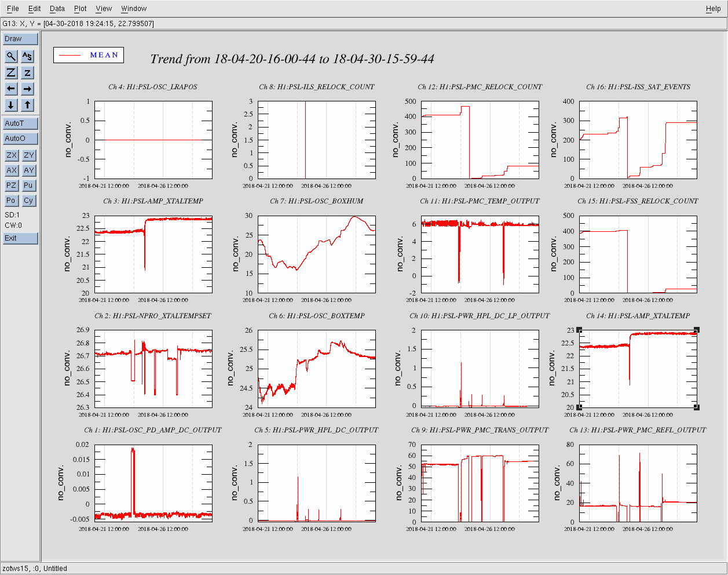The image size is (728, 575).
Task: Open the Help menu
Action: coord(713,9)
